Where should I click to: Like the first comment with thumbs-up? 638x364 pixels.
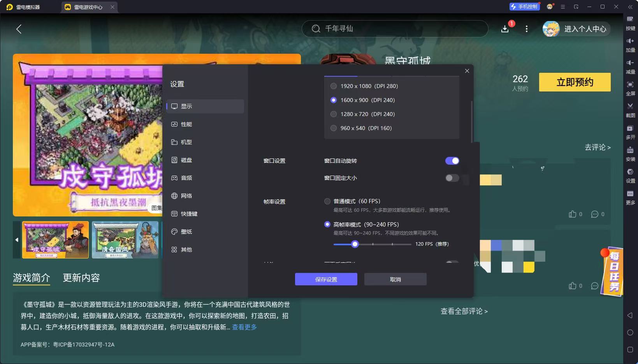[573, 214]
